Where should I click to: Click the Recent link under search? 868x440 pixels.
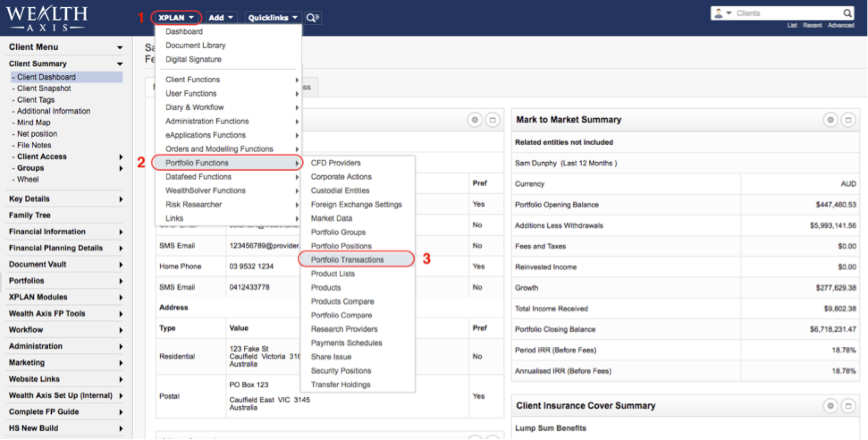[812, 25]
